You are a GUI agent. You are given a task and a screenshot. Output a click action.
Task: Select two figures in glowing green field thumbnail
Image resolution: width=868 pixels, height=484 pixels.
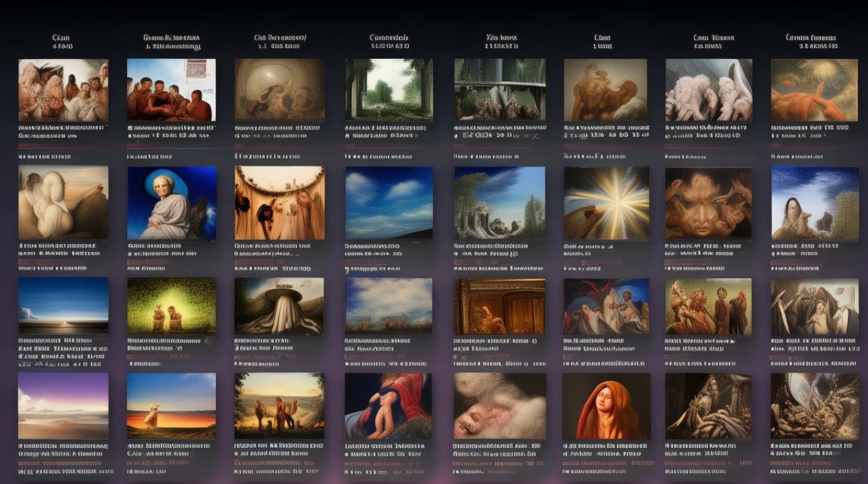171,306
